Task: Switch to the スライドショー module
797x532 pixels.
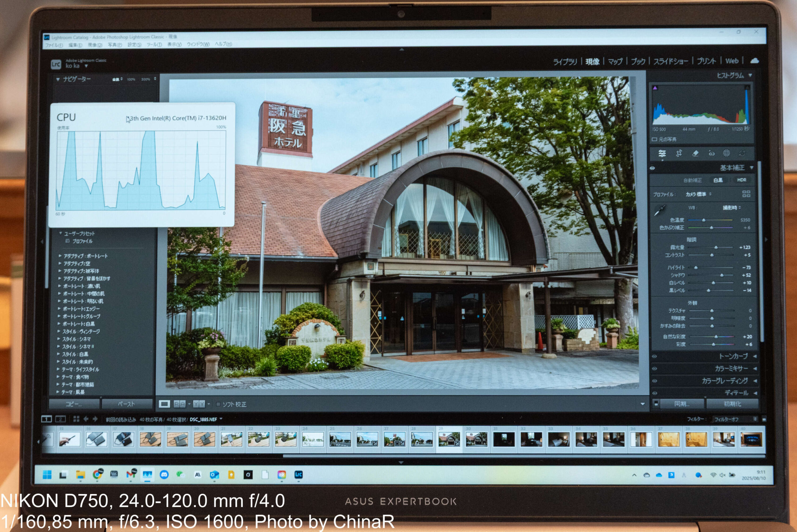Action: (671, 61)
